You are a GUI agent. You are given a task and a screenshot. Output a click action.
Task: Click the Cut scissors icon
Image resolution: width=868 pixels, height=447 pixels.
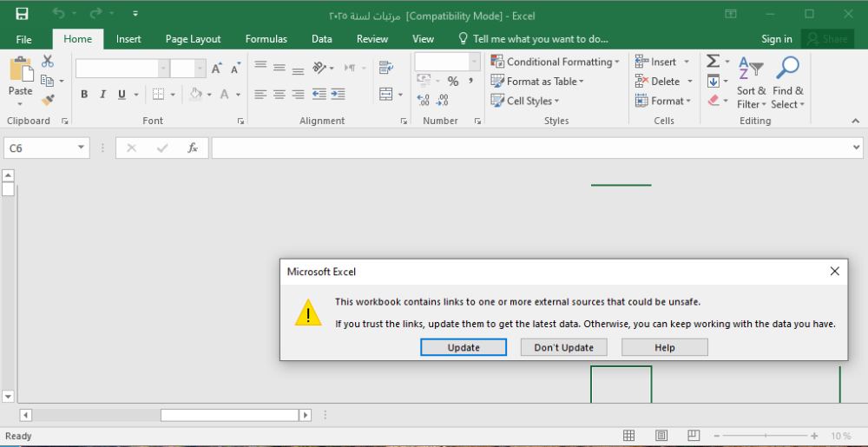point(48,62)
